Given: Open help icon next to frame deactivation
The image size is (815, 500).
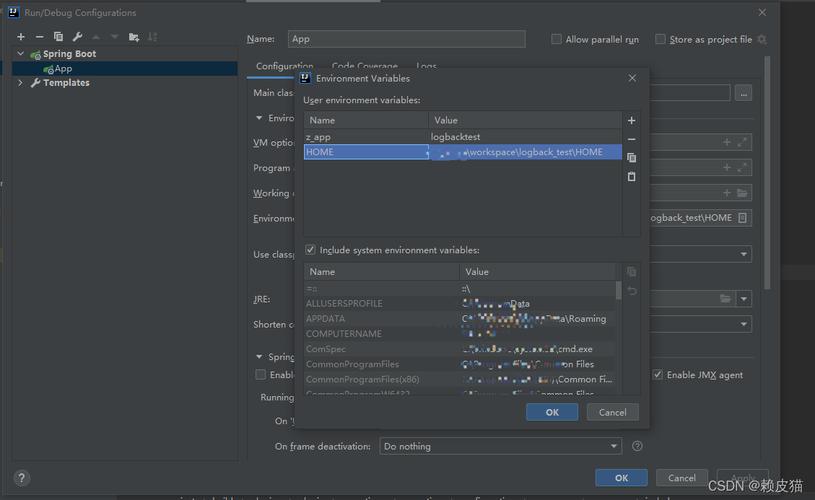Looking at the screenshot, I should tap(637, 446).
